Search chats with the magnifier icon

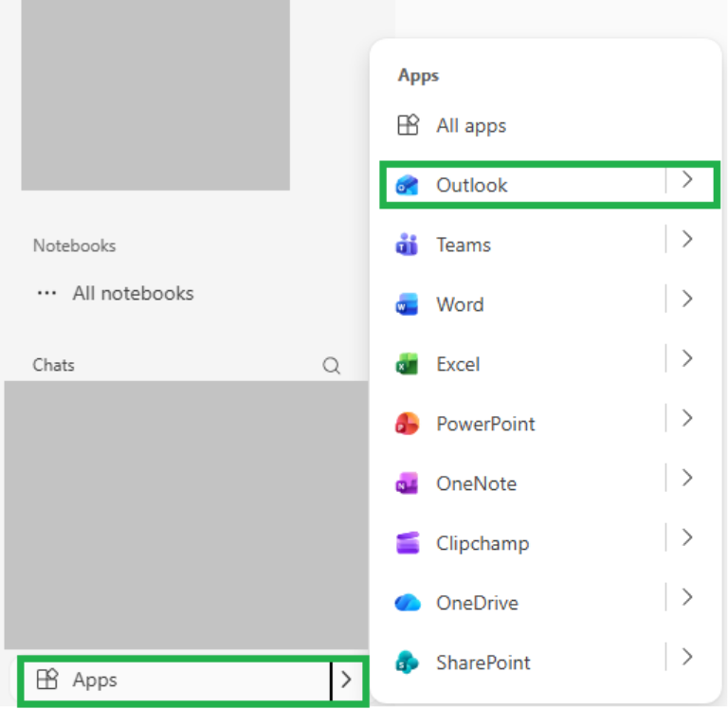pyautogui.click(x=332, y=366)
